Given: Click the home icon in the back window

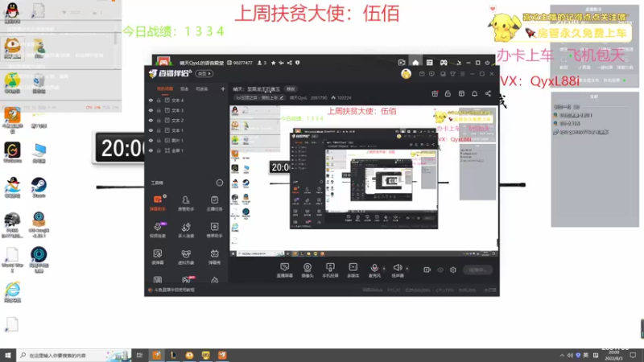Looking at the screenshot, I should tap(415, 63).
